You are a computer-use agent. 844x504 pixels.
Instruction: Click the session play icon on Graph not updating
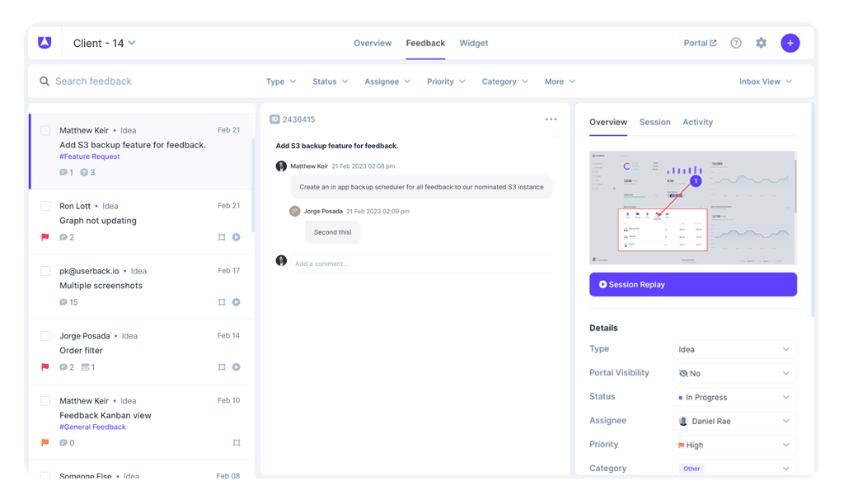pyautogui.click(x=237, y=237)
